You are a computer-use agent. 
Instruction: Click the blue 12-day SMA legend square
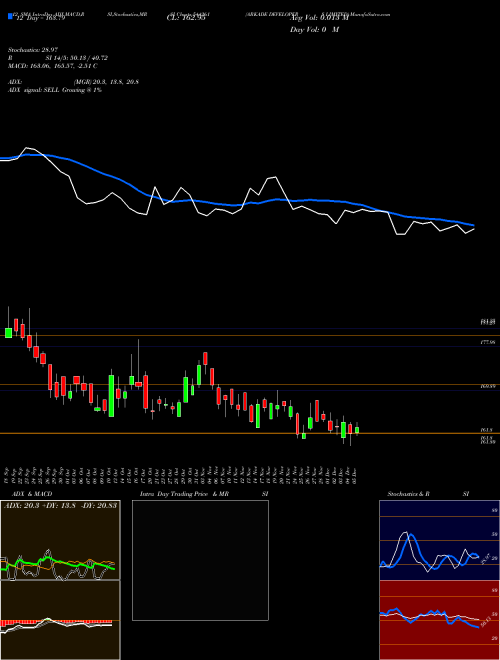(10, 16)
